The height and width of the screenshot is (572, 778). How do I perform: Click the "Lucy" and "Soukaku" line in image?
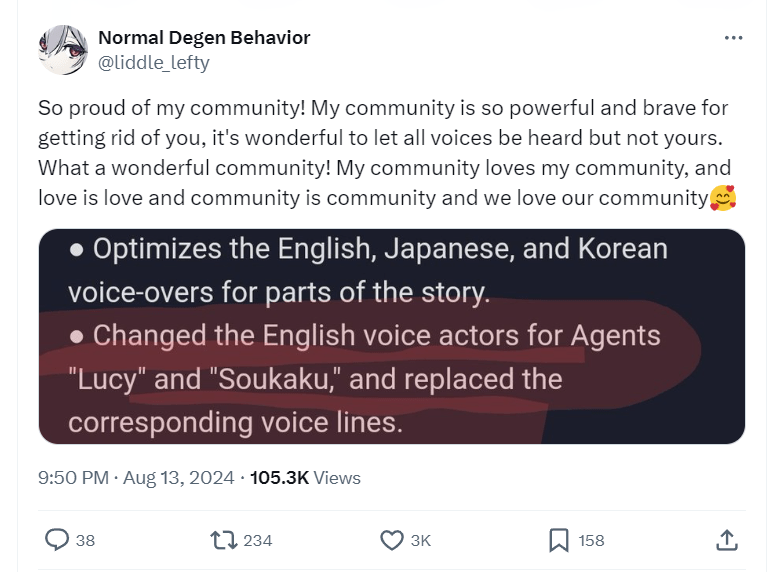(x=315, y=380)
